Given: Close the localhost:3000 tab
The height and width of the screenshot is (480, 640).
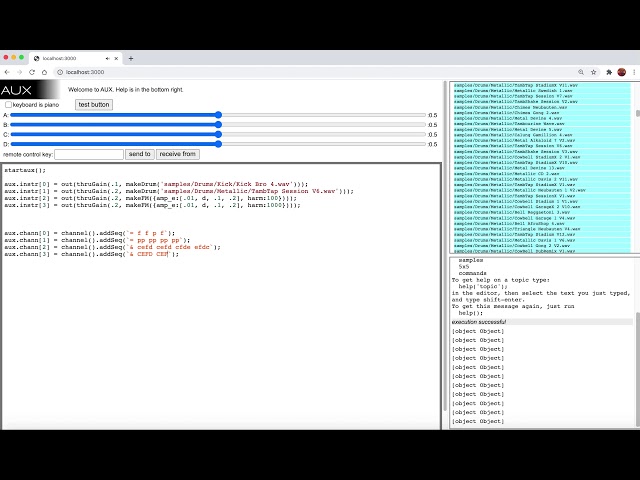Looking at the screenshot, I should 116,58.
